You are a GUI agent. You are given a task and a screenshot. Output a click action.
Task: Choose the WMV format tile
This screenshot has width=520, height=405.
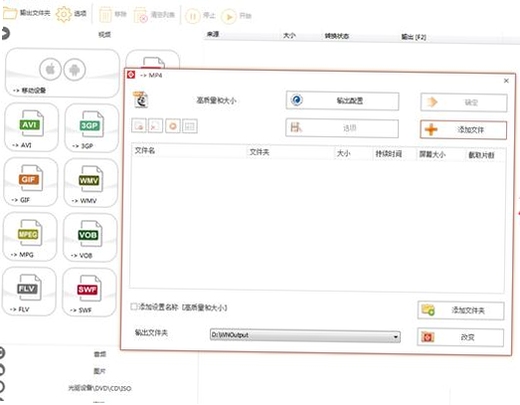91,182
